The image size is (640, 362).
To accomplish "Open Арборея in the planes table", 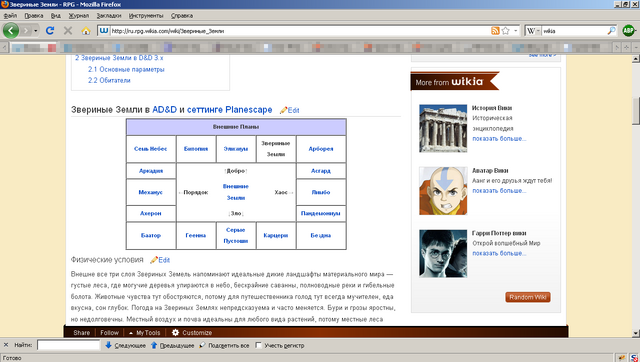I will [x=321, y=149].
